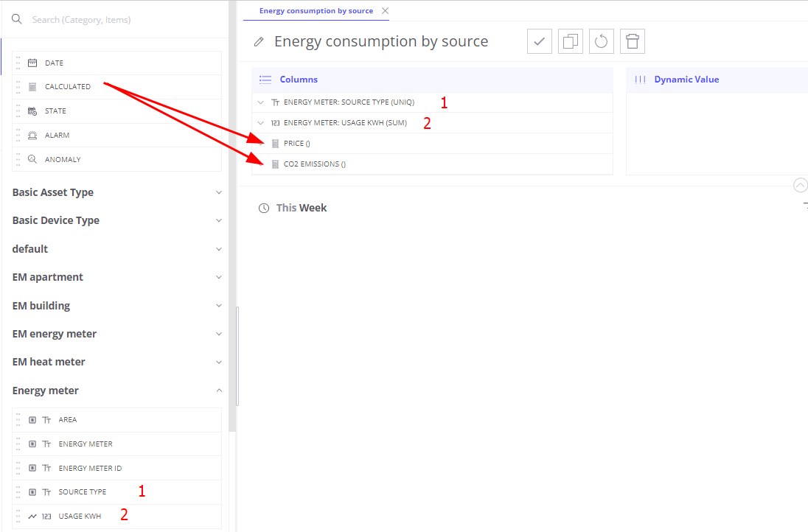This screenshot has height=532, width=808.
Task: Click the collapse arrow circle at right edge
Action: 800,185
